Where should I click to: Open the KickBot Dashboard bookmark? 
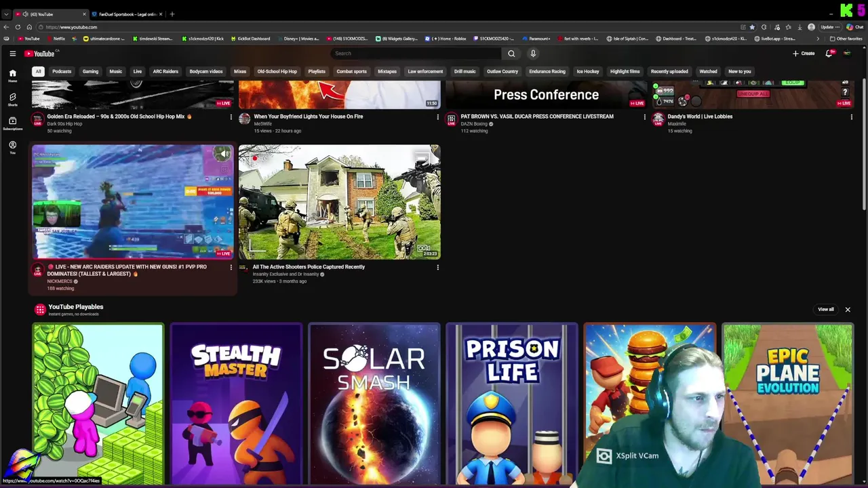(250, 39)
